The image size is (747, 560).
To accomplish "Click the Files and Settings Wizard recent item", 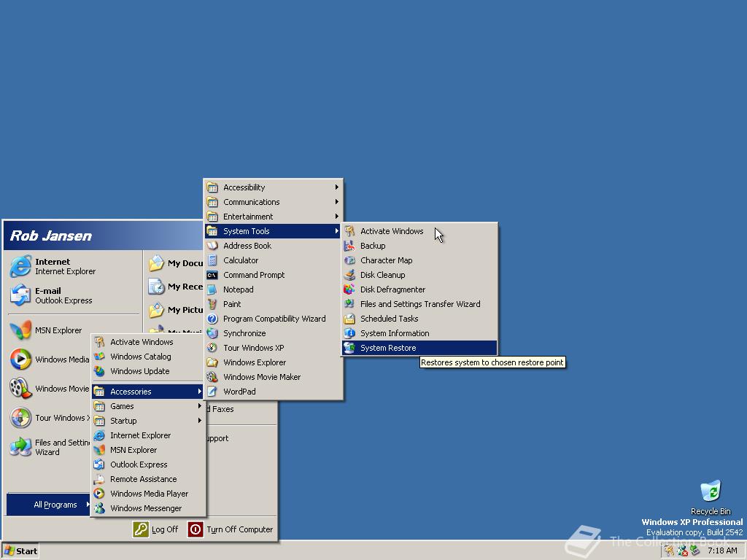I will (50, 447).
